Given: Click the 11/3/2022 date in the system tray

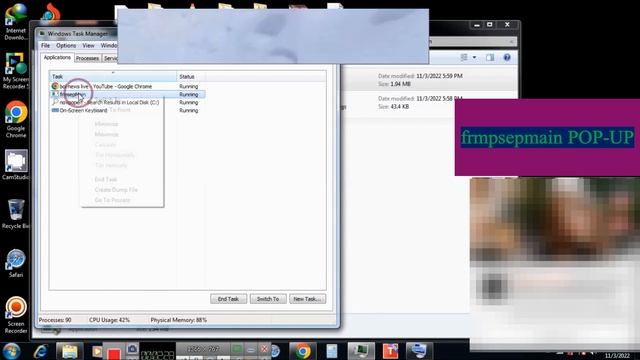Looking at the screenshot, I should click(617, 356).
